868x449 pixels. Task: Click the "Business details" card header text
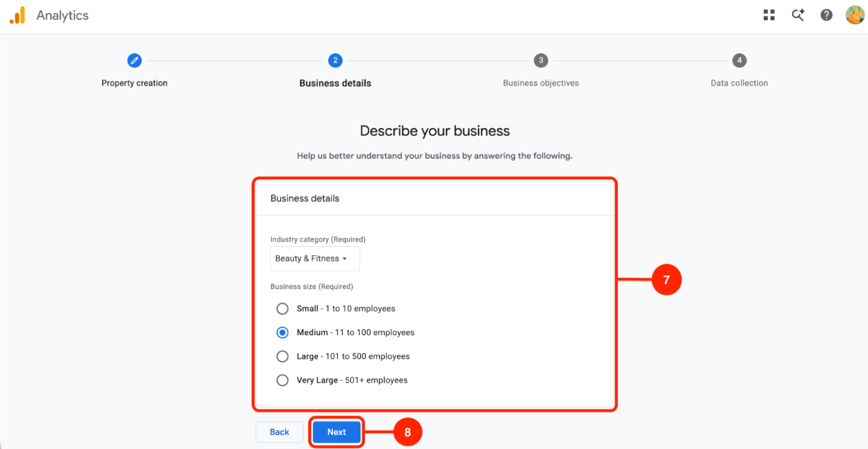(x=305, y=198)
